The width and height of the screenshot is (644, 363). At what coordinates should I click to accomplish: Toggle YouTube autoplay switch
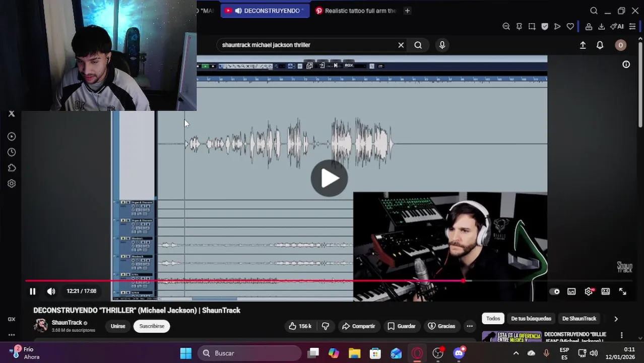coord(555,291)
